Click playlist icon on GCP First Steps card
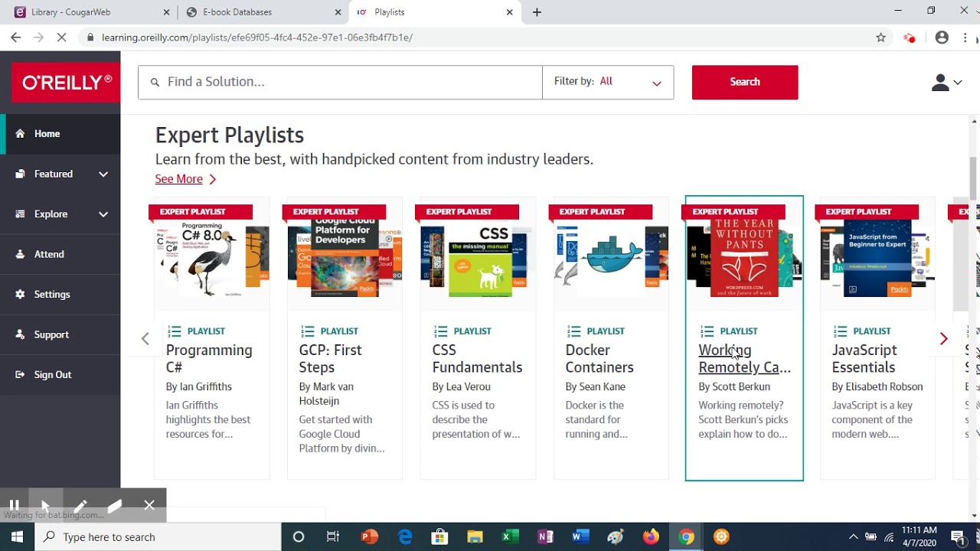980x551 pixels. (x=308, y=331)
